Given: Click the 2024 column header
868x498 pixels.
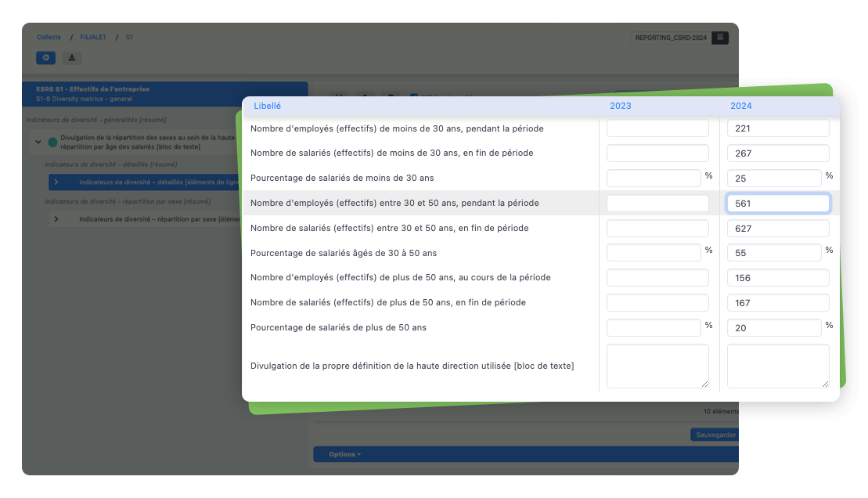Looking at the screenshot, I should click(740, 106).
